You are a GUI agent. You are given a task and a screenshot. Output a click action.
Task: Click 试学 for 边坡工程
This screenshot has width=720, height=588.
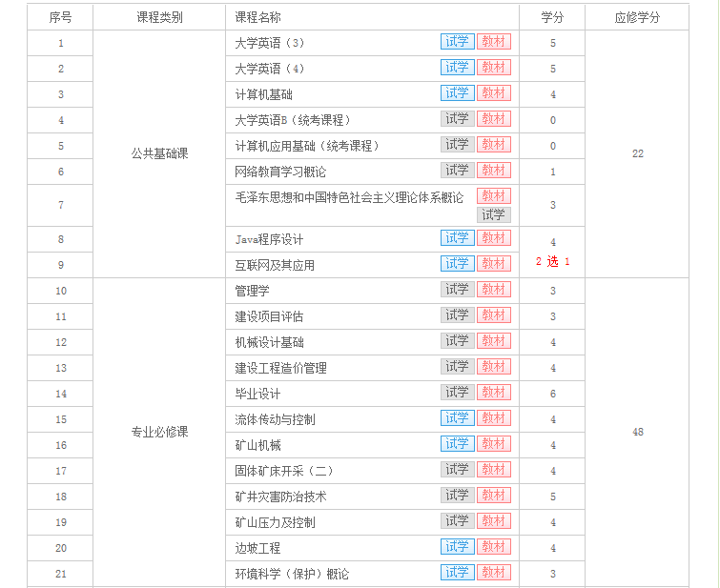[x=457, y=547]
